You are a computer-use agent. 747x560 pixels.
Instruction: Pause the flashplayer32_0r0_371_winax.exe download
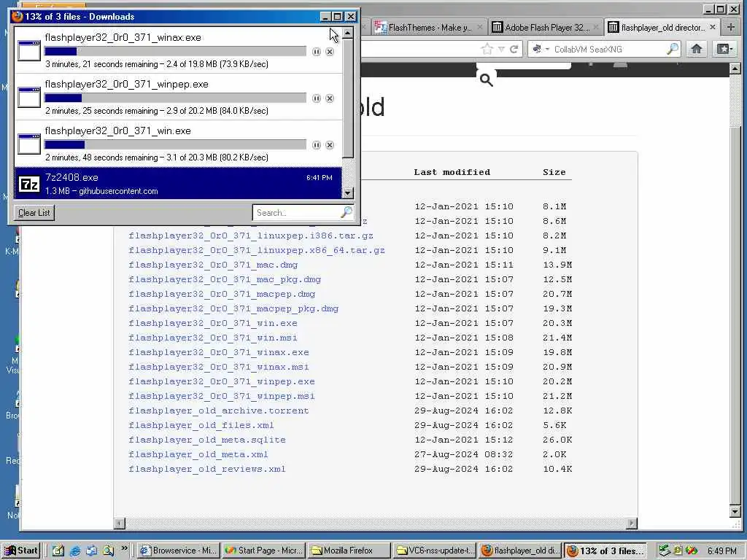click(x=317, y=52)
